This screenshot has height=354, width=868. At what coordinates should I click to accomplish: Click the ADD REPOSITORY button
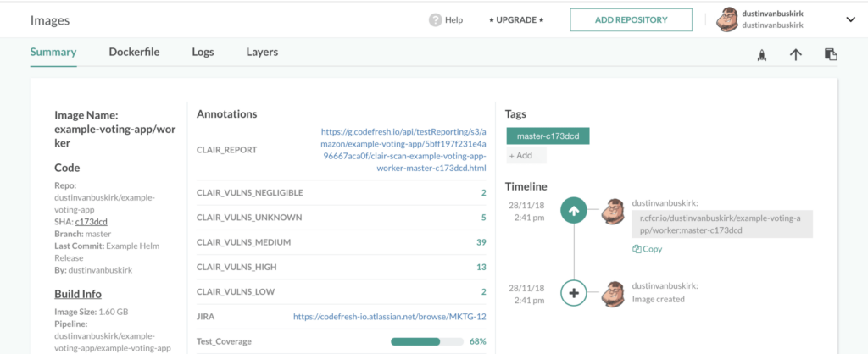click(631, 19)
